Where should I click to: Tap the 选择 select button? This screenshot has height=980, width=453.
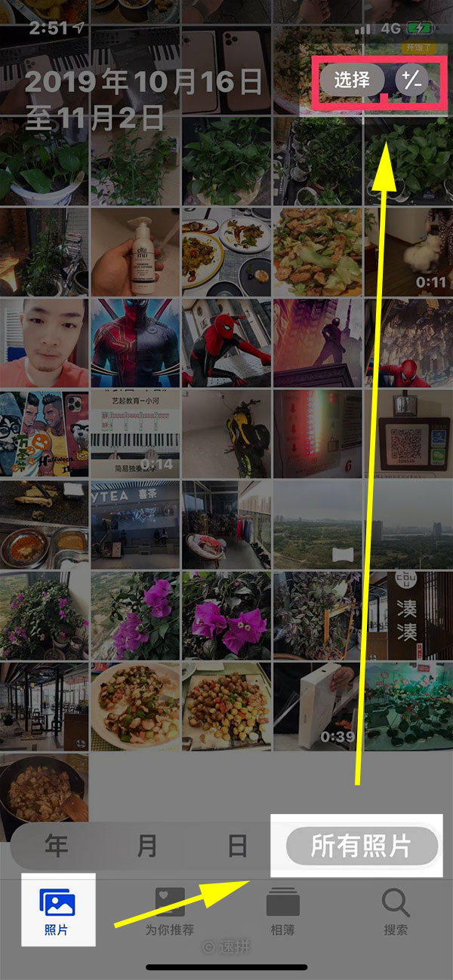(x=352, y=79)
